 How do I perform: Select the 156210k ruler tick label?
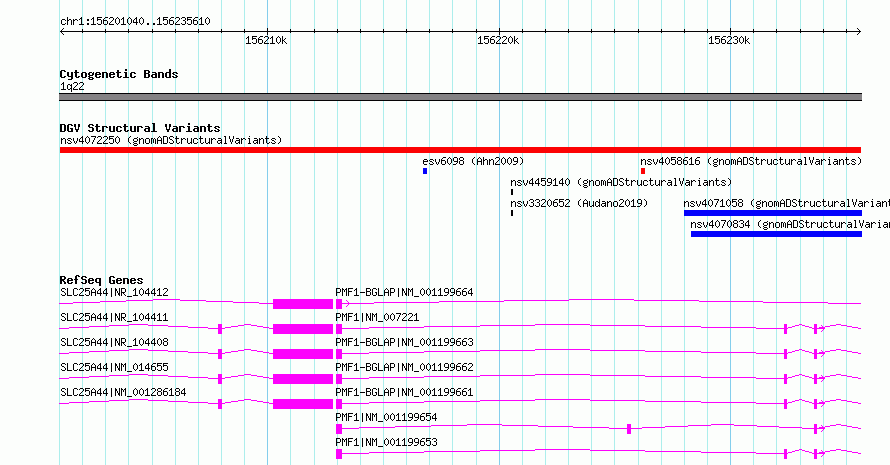click(x=266, y=40)
